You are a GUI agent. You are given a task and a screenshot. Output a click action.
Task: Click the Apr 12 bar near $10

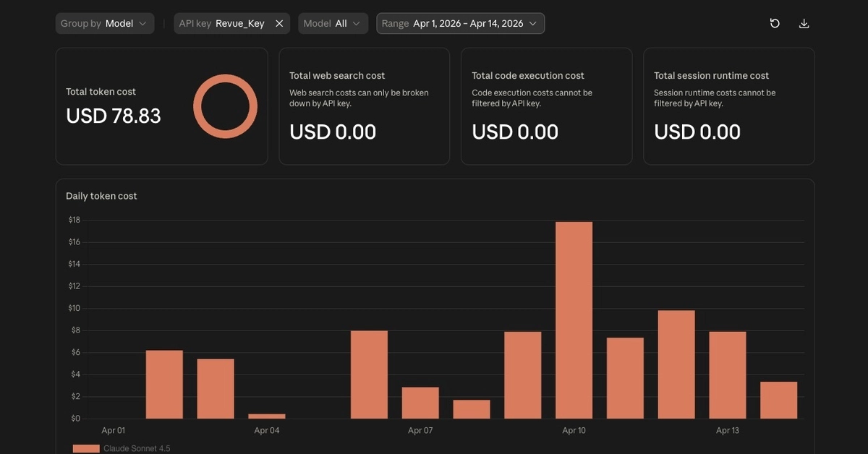pos(676,364)
